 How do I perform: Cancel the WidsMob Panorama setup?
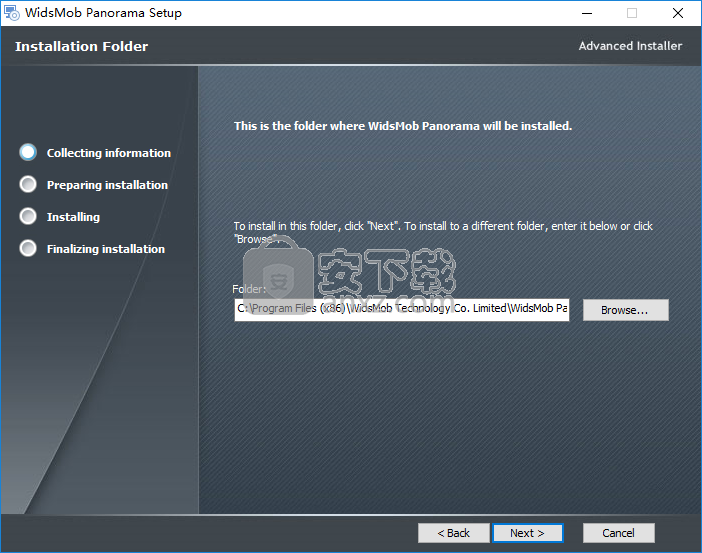point(618,533)
